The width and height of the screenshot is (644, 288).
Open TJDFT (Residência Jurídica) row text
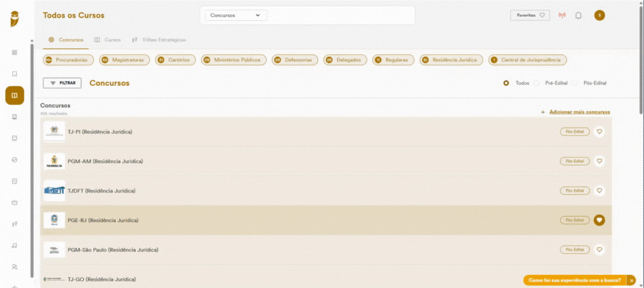tap(101, 191)
